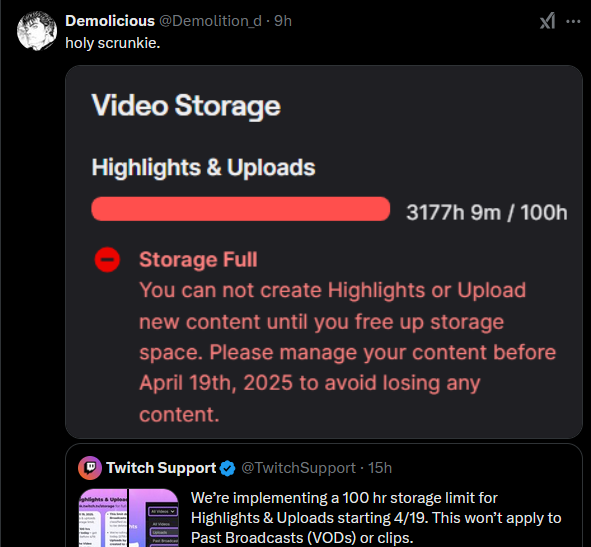
Task: Click the 100 hr storage limit tweet text
Action: 376,518
